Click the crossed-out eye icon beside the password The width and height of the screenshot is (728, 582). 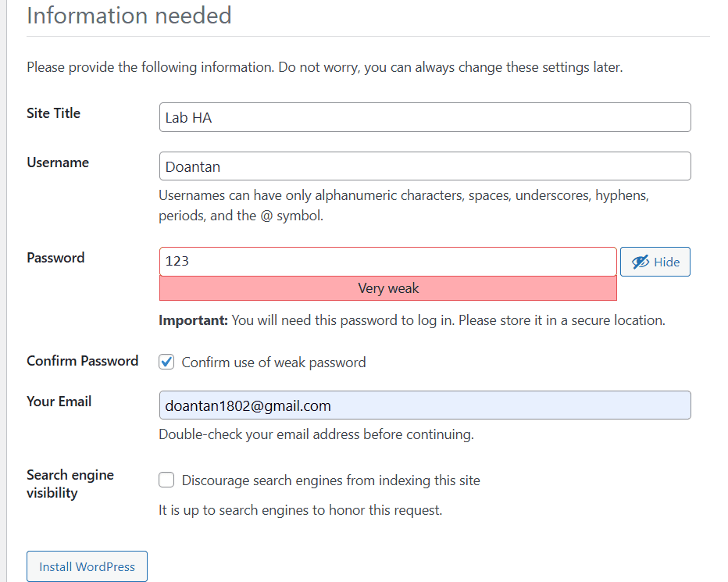pyautogui.click(x=641, y=262)
